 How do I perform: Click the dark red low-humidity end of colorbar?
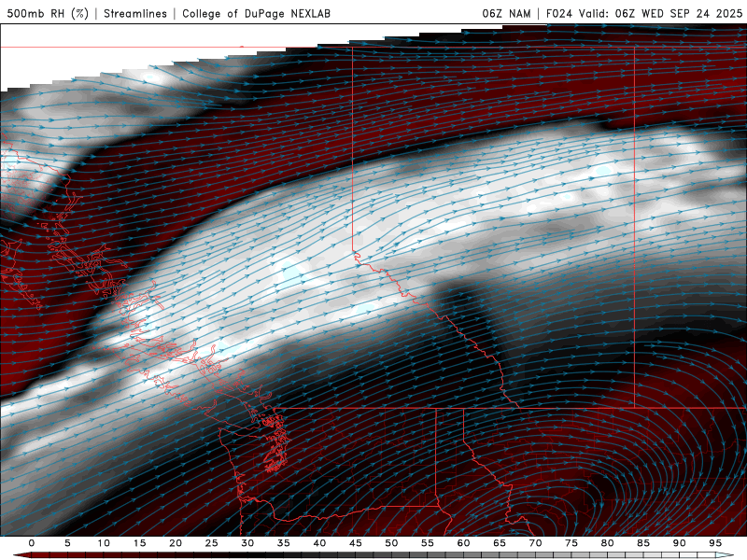click(x=21, y=555)
